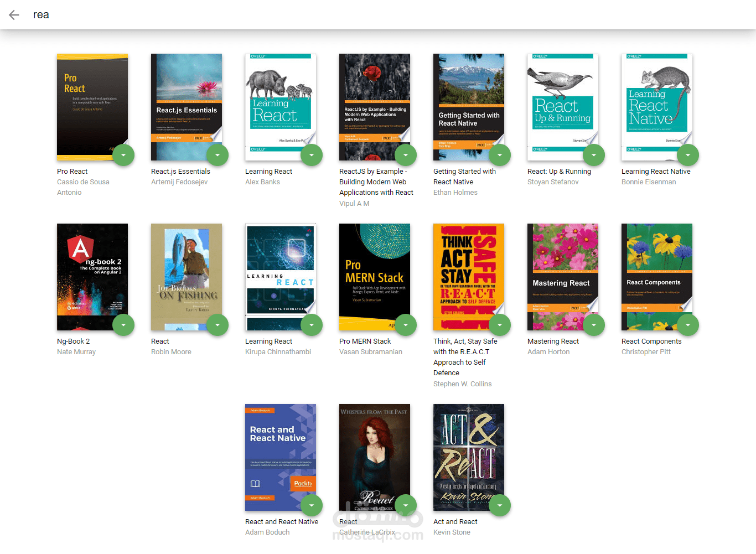
Task: Expand shelf menu for Ng-Book 2
Action: coord(123,325)
